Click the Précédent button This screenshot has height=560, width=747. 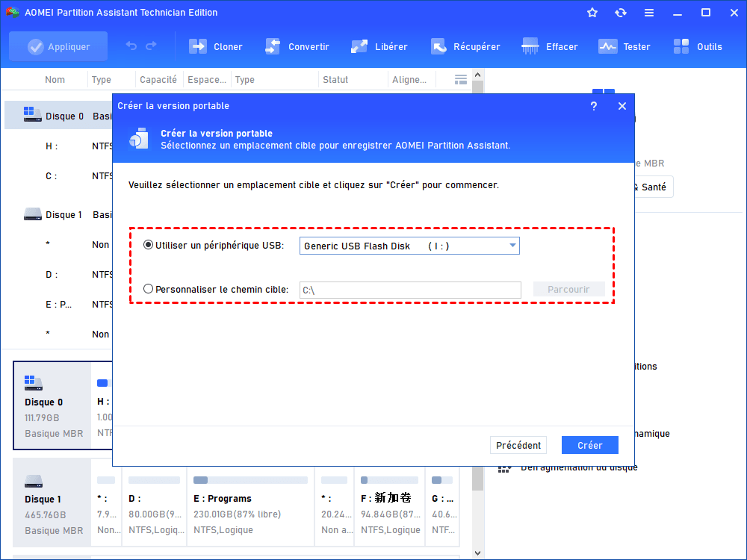(518, 445)
